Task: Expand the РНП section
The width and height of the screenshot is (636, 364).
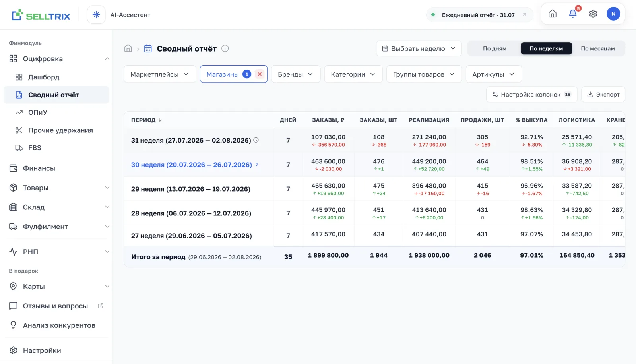Action: pyautogui.click(x=107, y=252)
